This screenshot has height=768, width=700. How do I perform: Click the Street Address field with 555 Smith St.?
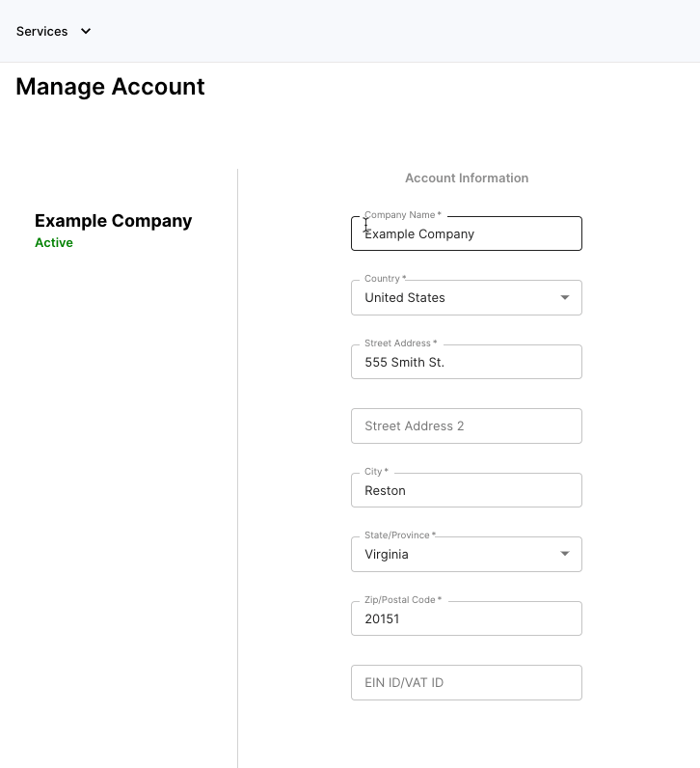coord(467,362)
